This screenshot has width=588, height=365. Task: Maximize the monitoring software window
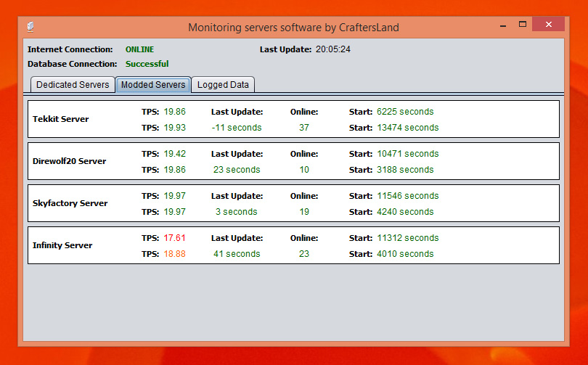[x=523, y=25]
